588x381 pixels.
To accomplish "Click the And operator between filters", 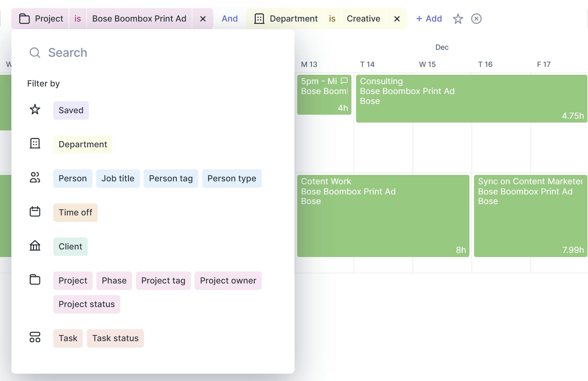I will 229,19.
